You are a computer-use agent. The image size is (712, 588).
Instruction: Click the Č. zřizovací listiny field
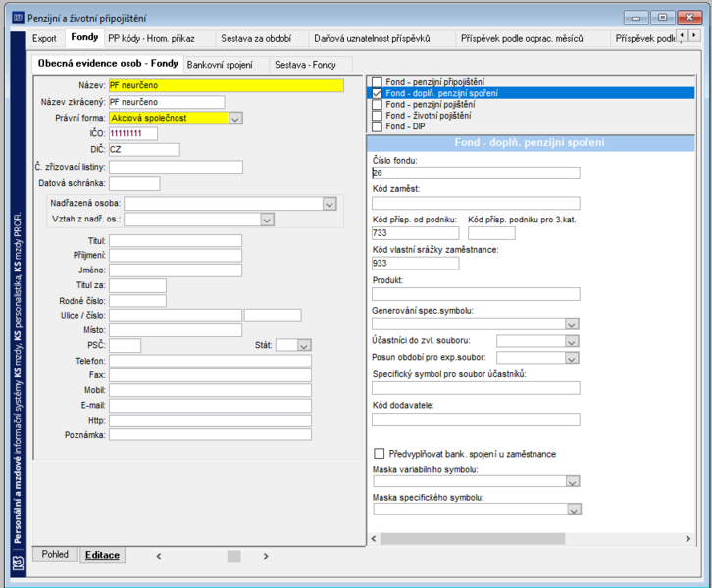coord(176,167)
